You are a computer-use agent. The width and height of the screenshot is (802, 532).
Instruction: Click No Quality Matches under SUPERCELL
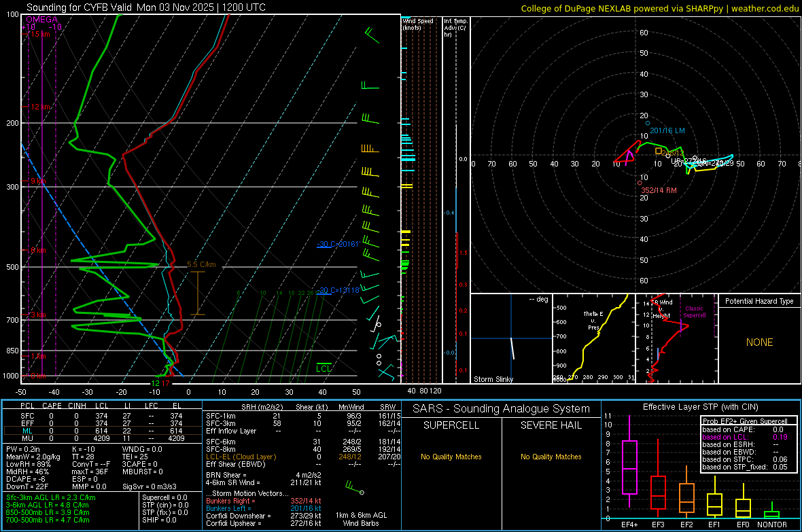[451, 457]
